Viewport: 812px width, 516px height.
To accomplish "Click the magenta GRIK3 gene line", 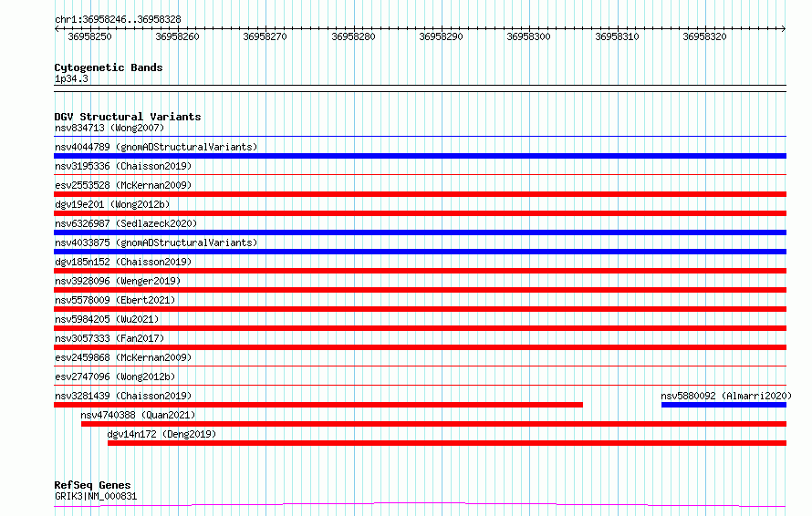I will [420, 504].
